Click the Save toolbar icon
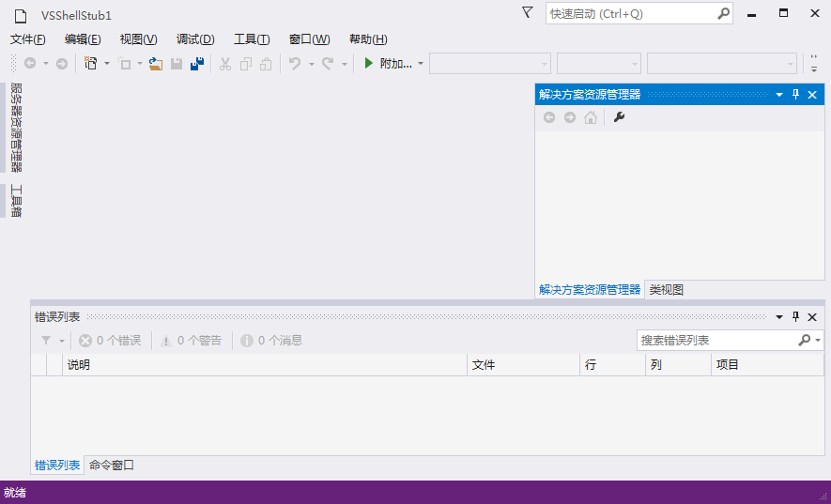Screen dimensions: 831x504 (177, 64)
